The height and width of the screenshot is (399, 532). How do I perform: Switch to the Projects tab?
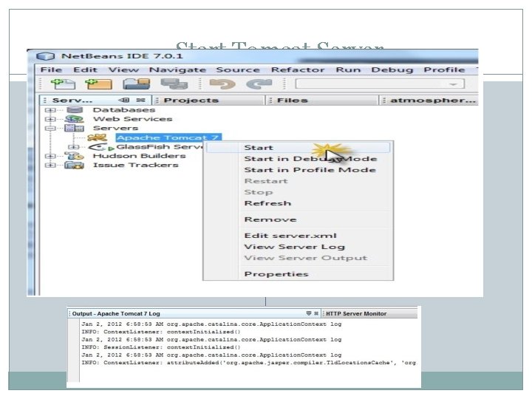click(x=208, y=100)
